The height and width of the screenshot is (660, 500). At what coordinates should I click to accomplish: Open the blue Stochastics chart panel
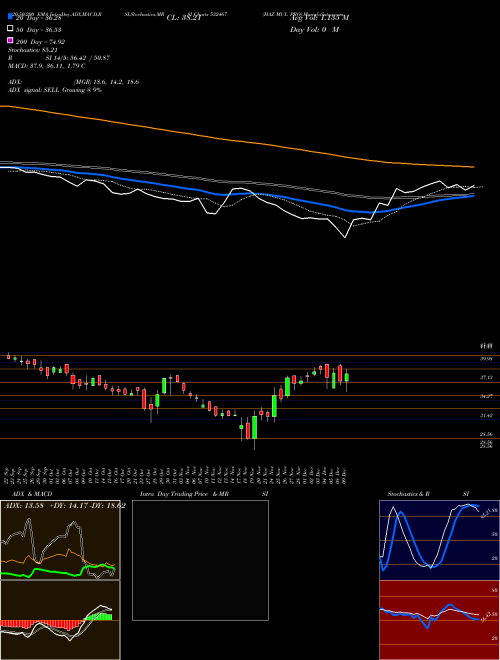[439, 540]
